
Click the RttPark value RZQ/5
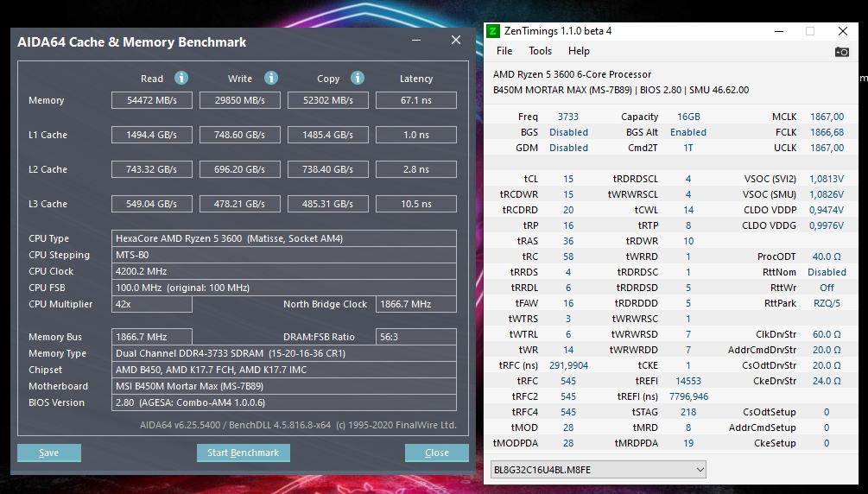[827, 303]
